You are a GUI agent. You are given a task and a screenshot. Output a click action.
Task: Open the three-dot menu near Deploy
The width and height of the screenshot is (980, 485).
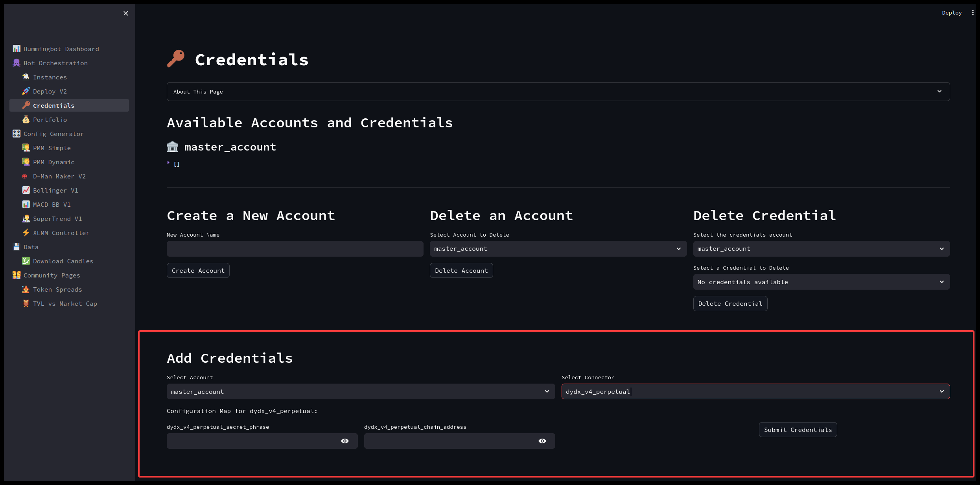973,13
